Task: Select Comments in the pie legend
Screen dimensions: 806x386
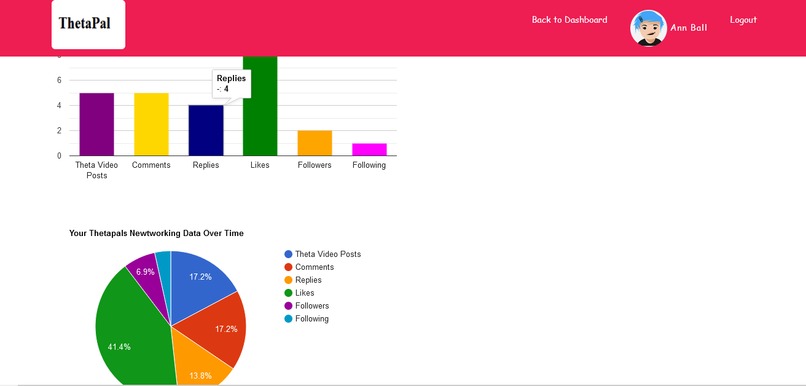Action: (x=315, y=267)
